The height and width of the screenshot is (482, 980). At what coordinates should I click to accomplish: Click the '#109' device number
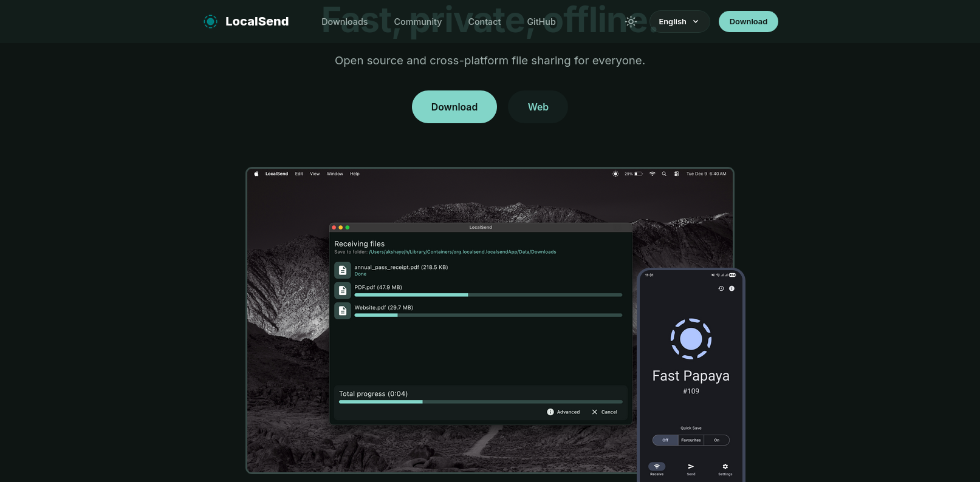(691, 392)
